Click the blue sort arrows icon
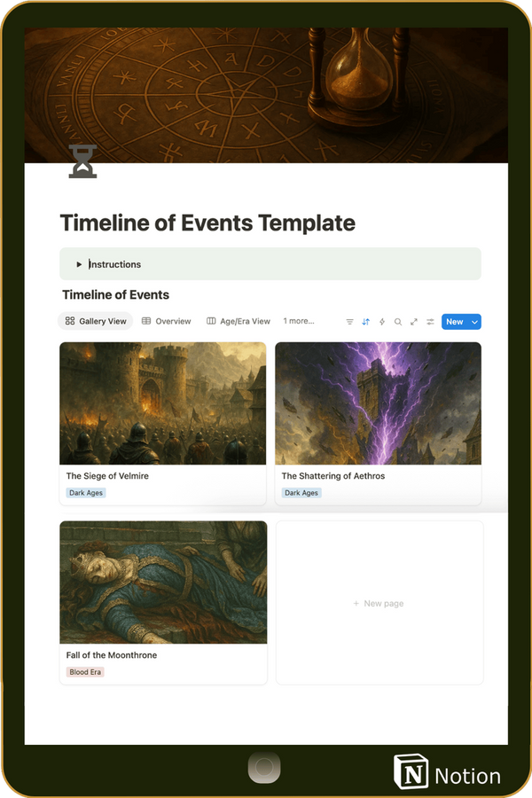 point(366,322)
